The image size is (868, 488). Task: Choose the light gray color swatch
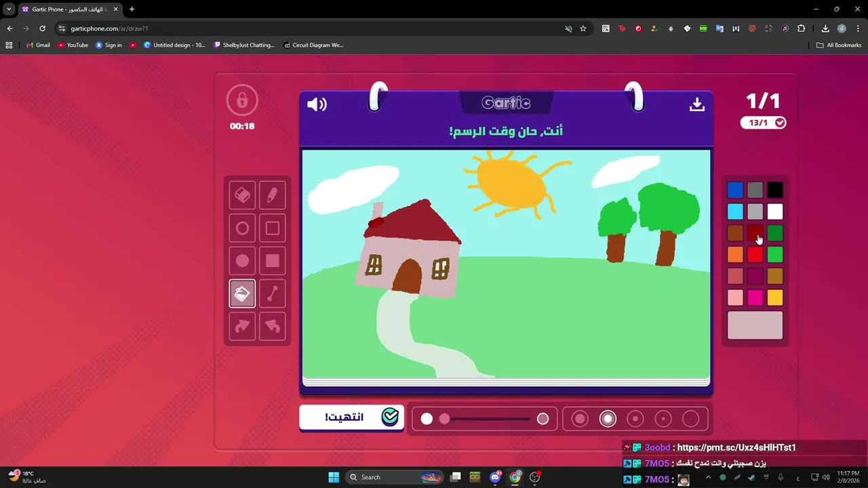[x=755, y=212]
